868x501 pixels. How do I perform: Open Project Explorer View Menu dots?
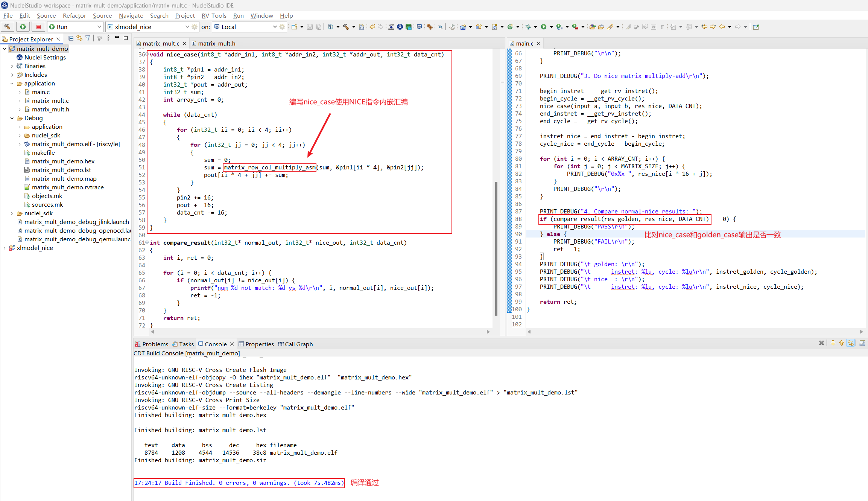point(108,38)
